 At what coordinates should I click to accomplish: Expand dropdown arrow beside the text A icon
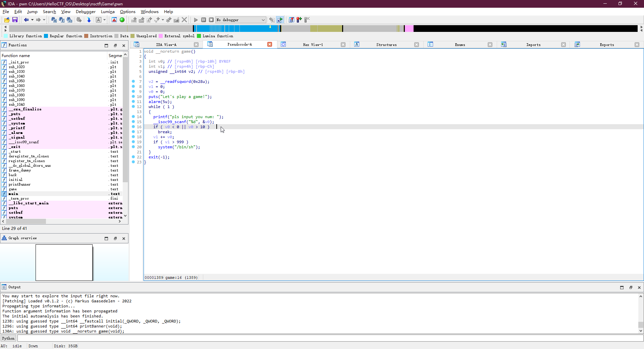(x=104, y=20)
